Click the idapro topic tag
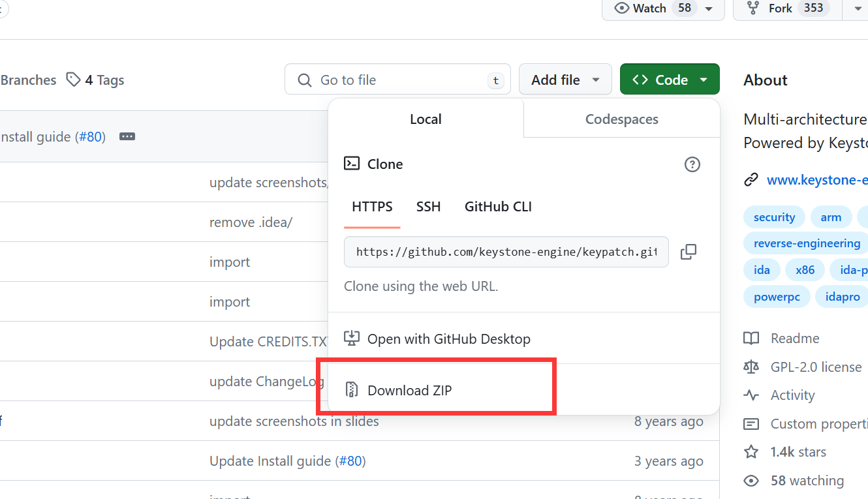The height and width of the screenshot is (499, 868). (x=843, y=296)
